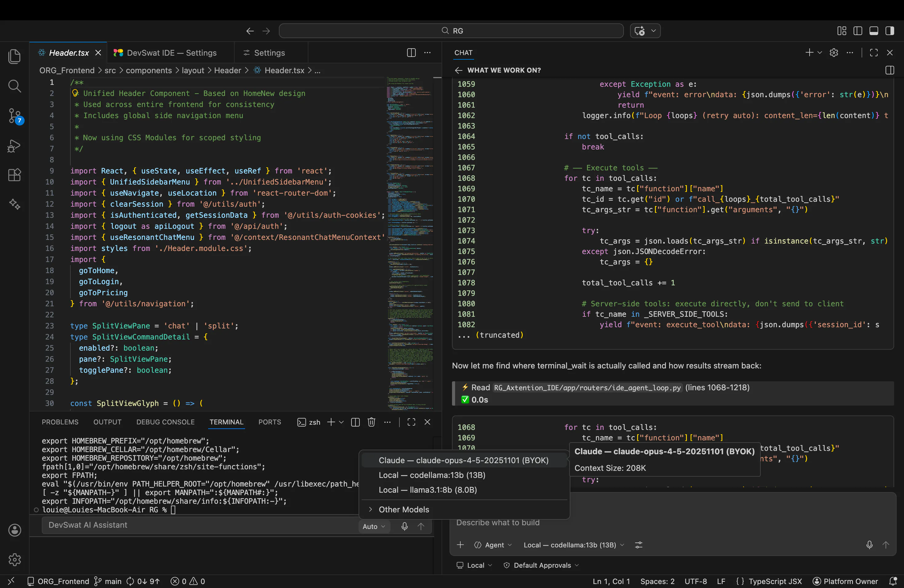
Task: Open errors and warnings count in status bar
Action: (x=188, y=581)
